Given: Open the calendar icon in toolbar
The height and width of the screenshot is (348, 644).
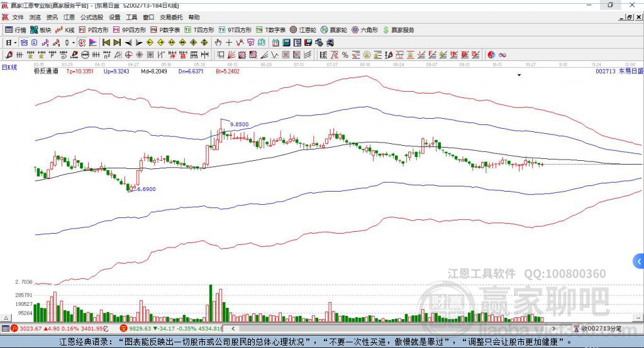Looking at the screenshot, I should [x=275, y=43].
